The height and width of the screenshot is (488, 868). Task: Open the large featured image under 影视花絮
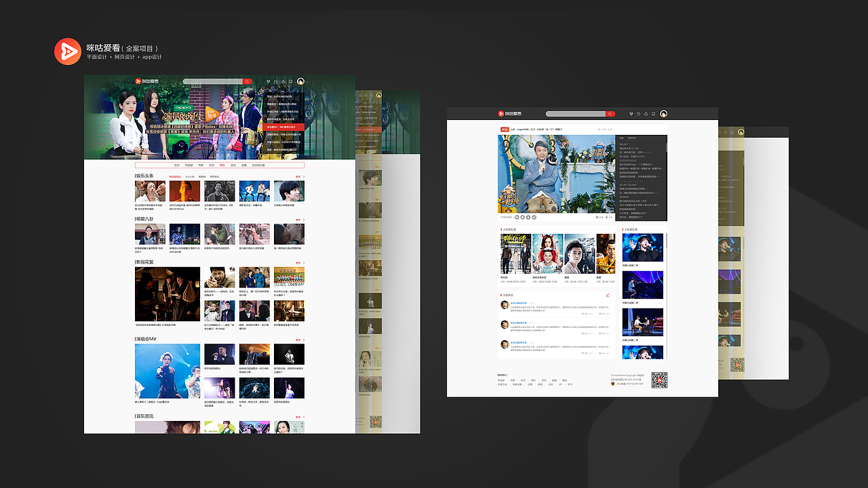tap(167, 294)
